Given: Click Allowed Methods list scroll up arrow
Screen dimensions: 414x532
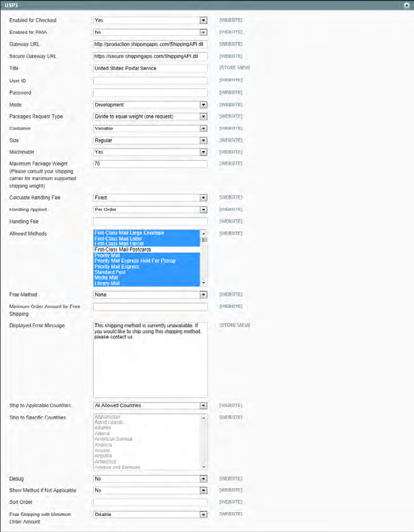Looking at the screenshot, I should click(x=204, y=233).
